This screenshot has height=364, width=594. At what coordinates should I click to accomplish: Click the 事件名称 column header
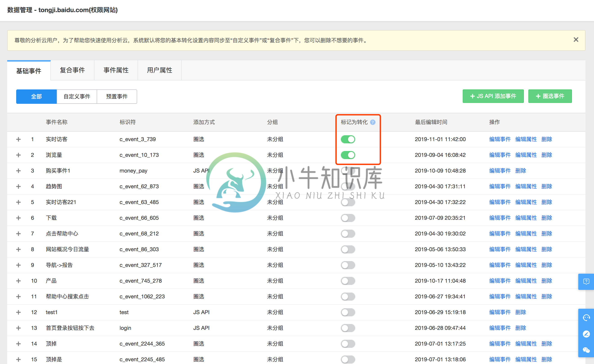(x=56, y=122)
